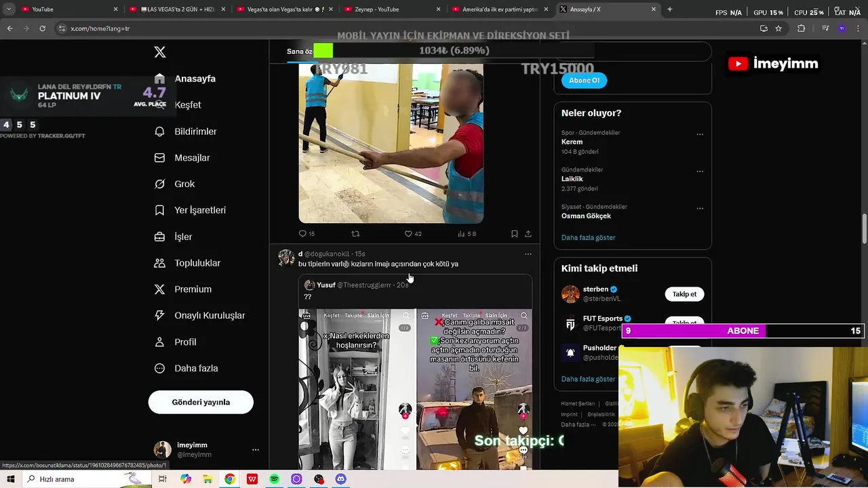Image resolution: width=868 pixels, height=488 pixels.
Task: Open Discord from the taskbar
Action: tap(340, 479)
